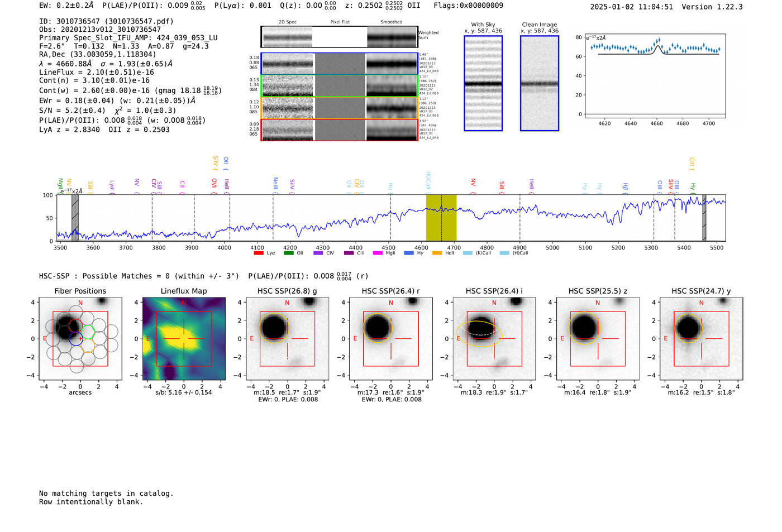Screen dimensions: 782x532
Task: Click the No matching targets in catalog text
Action: click(x=106, y=493)
